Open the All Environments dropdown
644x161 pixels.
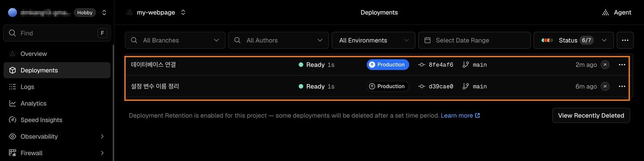[x=373, y=40]
